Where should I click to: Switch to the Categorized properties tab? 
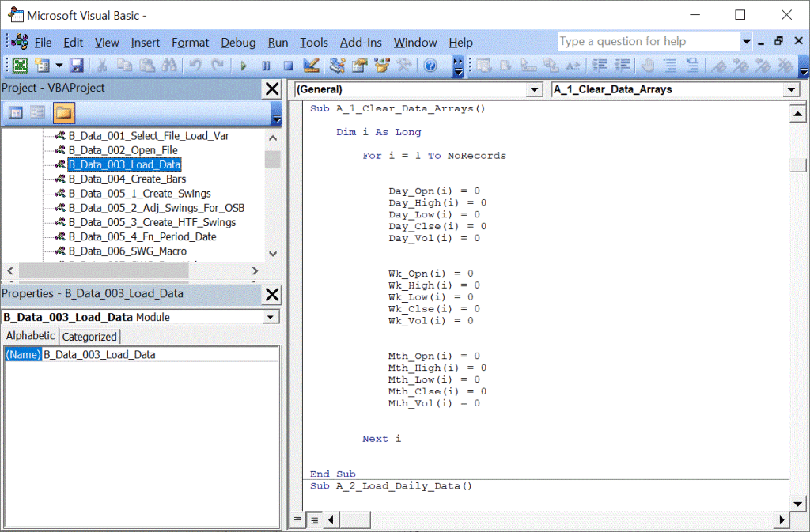tap(89, 337)
